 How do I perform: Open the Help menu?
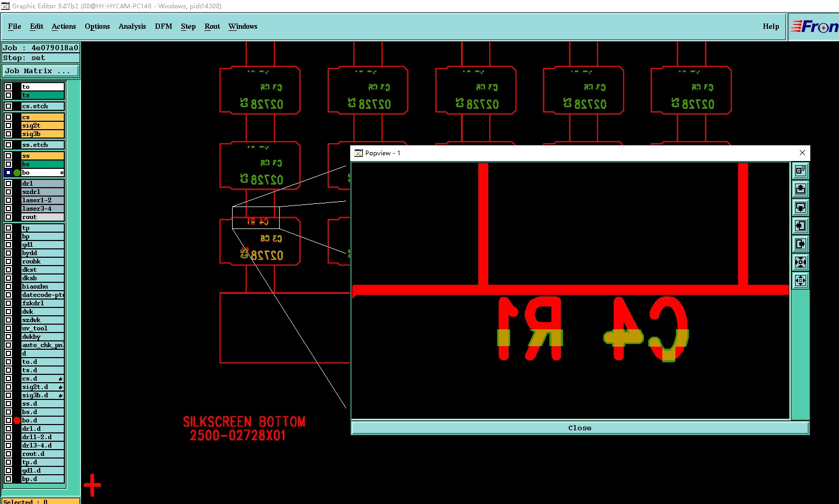771,26
